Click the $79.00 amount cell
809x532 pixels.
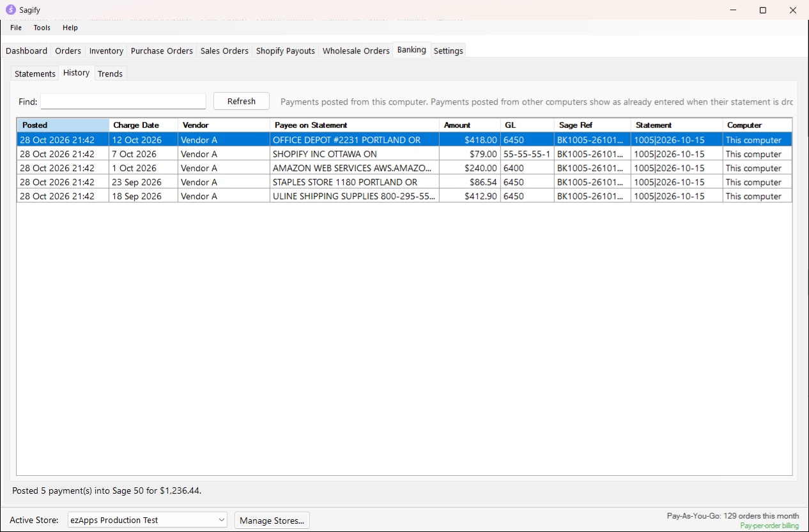click(x=470, y=154)
